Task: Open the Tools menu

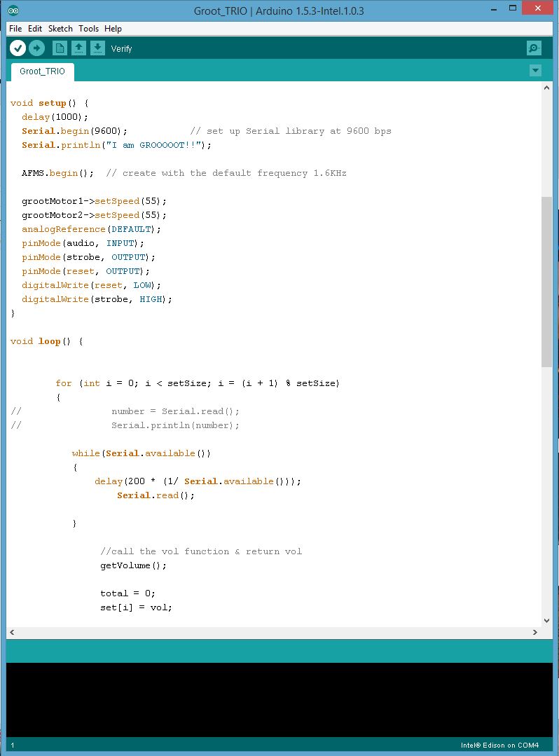Action: click(x=89, y=29)
